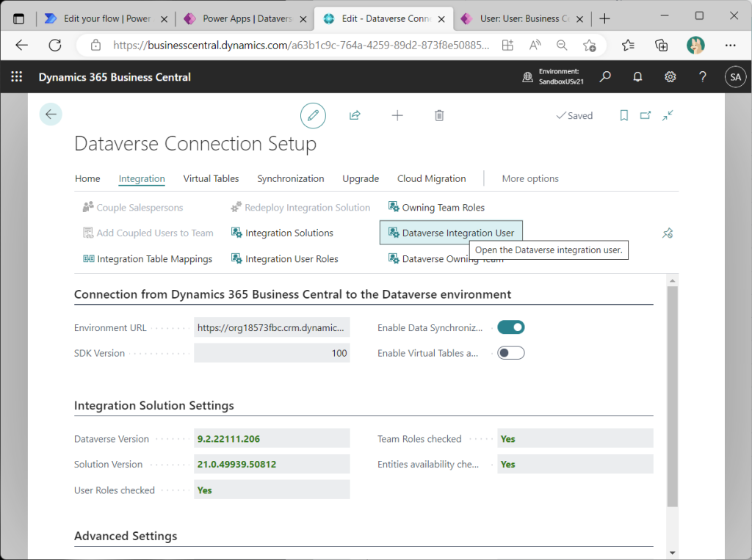Open the browser profile avatar

[695, 46]
